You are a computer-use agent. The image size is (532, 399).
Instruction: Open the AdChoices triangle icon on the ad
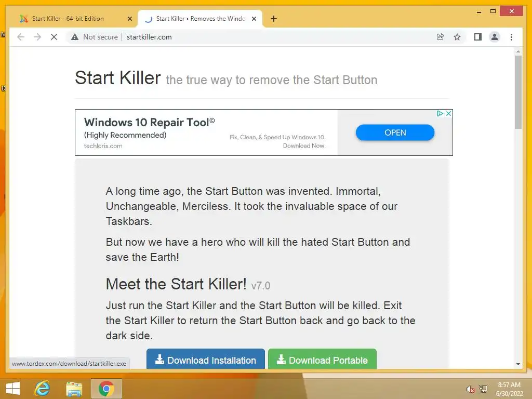(440, 113)
